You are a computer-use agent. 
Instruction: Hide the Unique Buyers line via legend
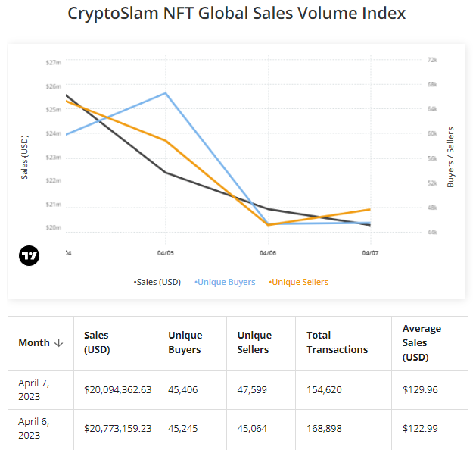[226, 282]
